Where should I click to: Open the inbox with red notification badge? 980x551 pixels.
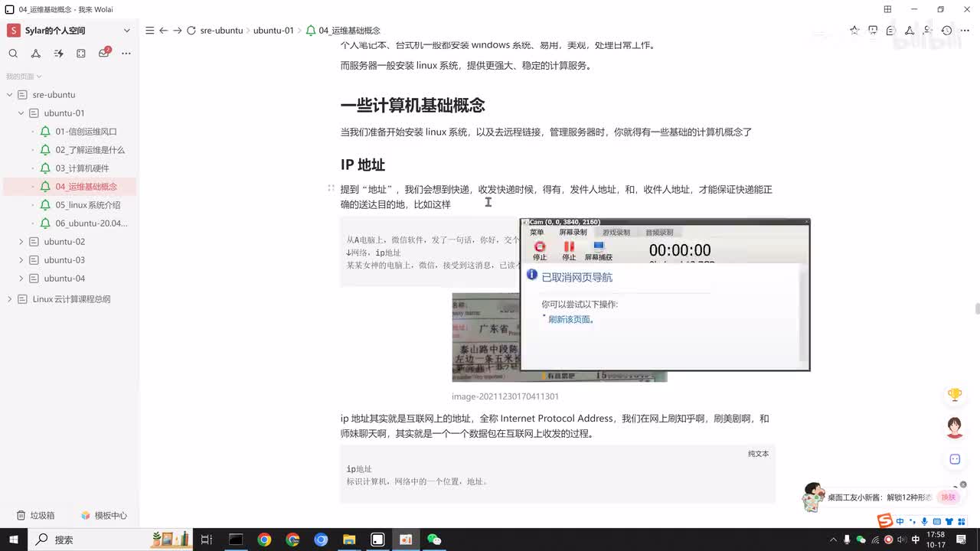click(104, 53)
